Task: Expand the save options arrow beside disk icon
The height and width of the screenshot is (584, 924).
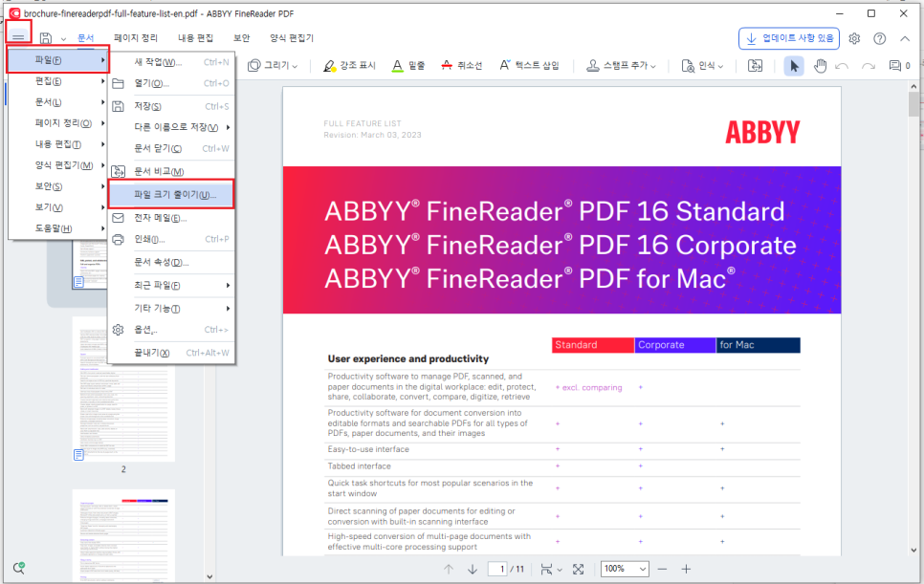Action: pyautogui.click(x=63, y=39)
